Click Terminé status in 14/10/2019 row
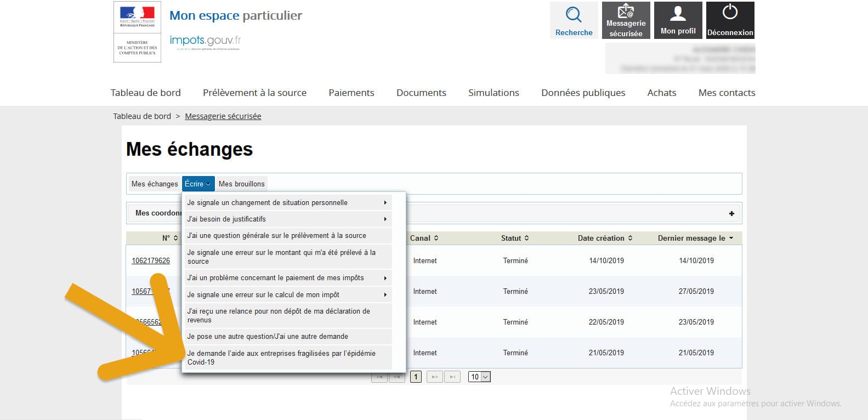868x420 pixels. (x=515, y=260)
